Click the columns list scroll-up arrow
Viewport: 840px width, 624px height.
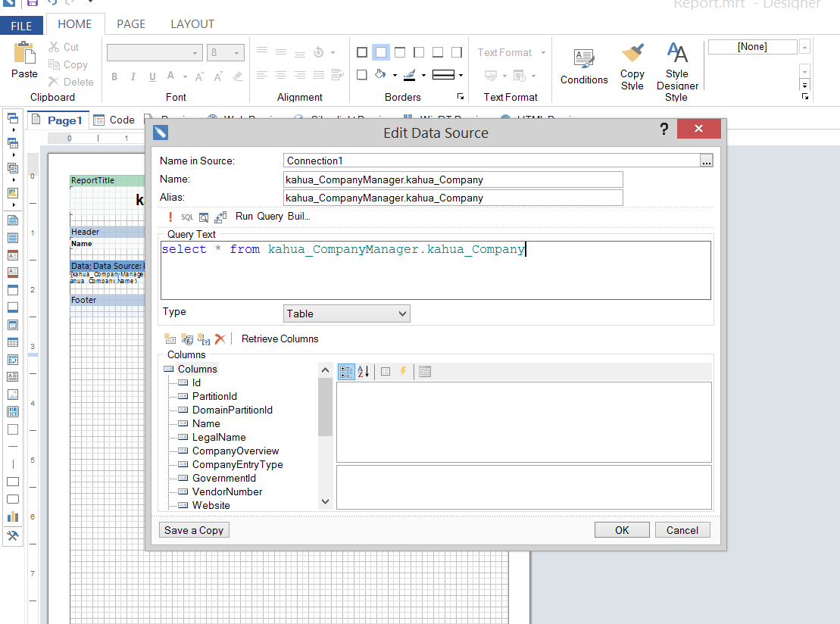point(325,370)
